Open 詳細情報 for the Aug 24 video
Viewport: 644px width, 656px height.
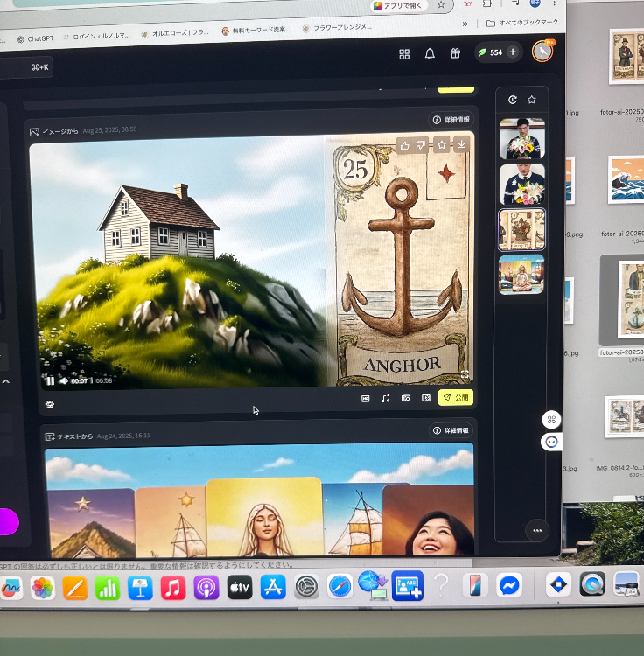coord(451,430)
